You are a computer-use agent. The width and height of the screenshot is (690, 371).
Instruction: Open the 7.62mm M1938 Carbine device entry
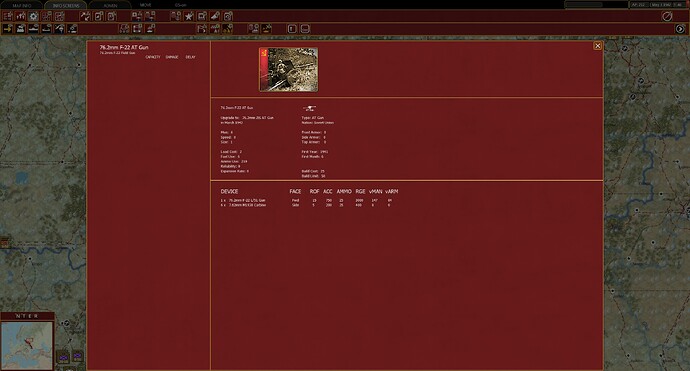(x=247, y=205)
